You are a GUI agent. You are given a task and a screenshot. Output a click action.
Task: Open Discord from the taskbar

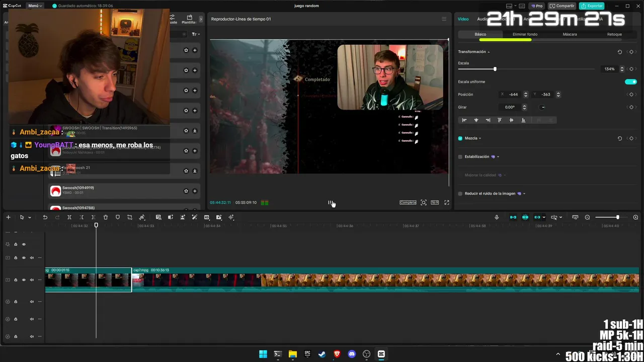pos(352,354)
